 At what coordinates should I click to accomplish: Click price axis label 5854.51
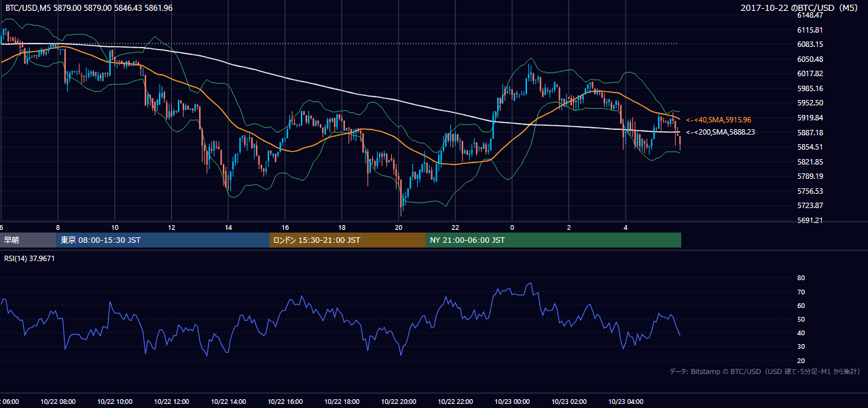(810, 147)
